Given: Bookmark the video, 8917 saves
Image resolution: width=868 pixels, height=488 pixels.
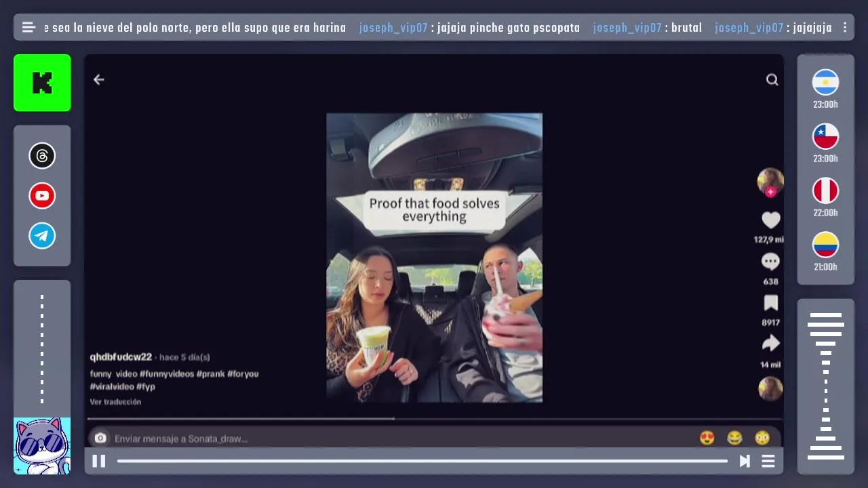Looking at the screenshot, I should click(770, 303).
